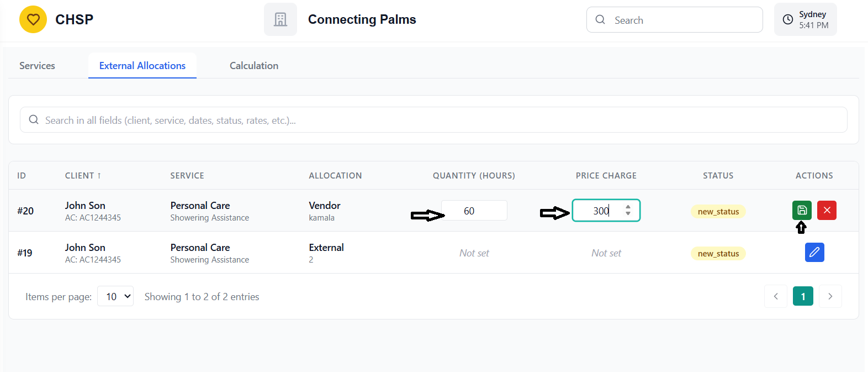Click the building icon beside Connecting Palms
This screenshot has height=372, width=868.
click(280, 20)
